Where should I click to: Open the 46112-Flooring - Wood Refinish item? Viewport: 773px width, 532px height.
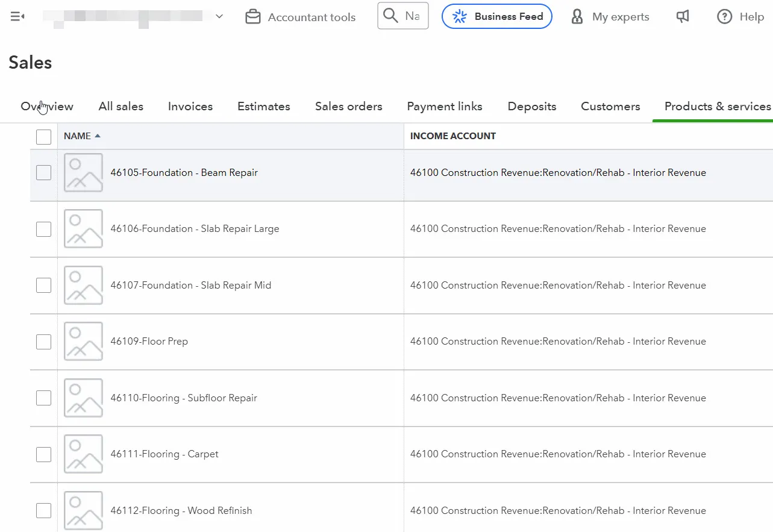click(x=181, y=511)
